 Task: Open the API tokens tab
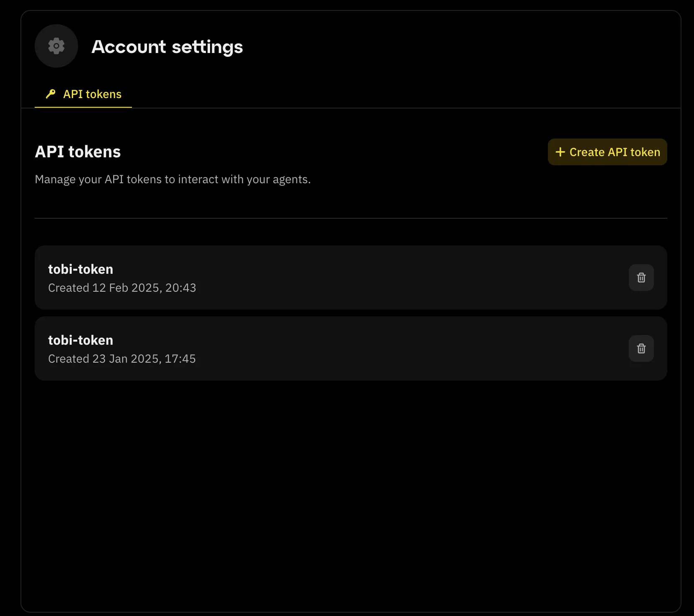click(92, 94)
